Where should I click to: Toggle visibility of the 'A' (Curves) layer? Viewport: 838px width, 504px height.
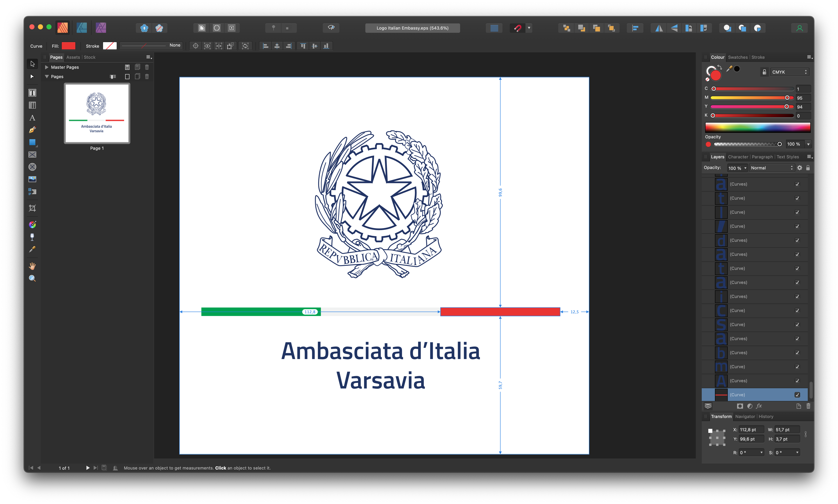(797, 381)
